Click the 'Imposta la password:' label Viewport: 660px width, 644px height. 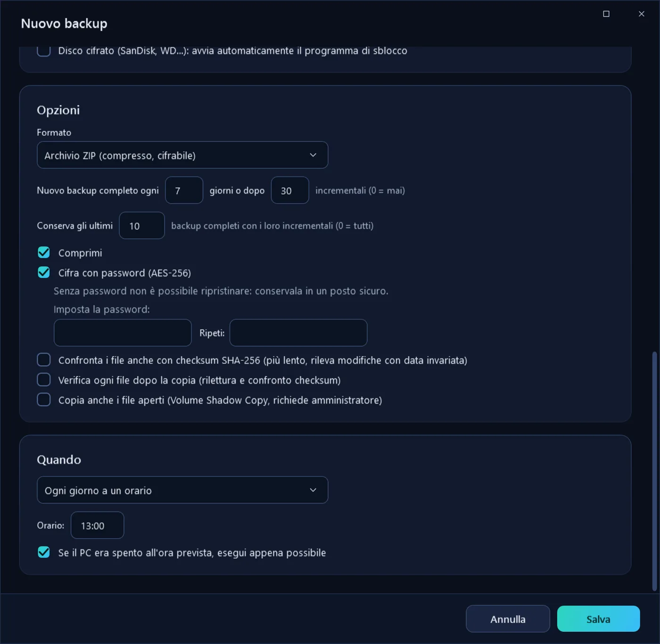click(x=102, y=310)
